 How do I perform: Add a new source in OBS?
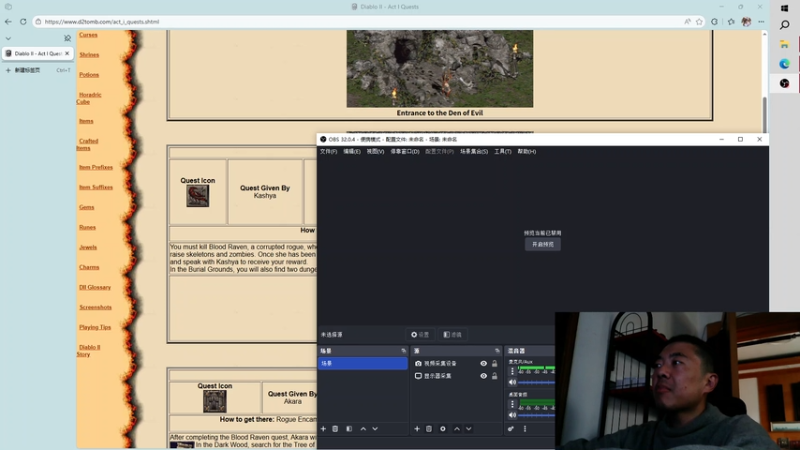(x=417, y=429)
